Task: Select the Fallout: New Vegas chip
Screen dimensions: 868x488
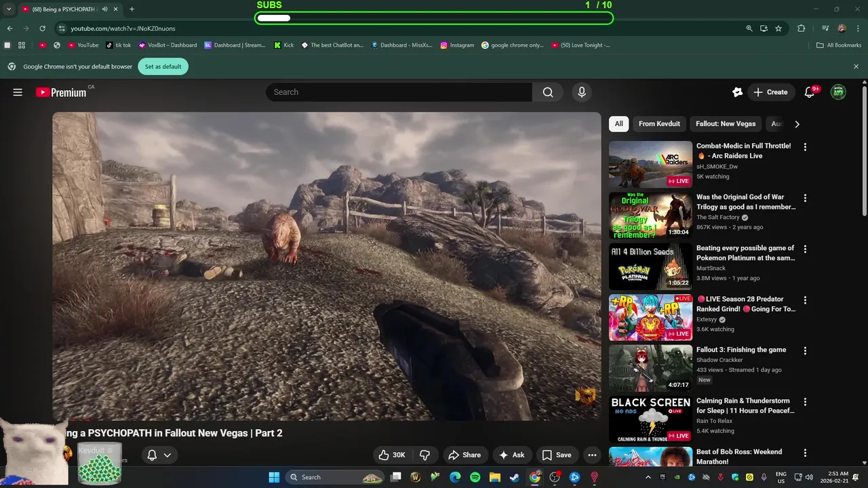Action: tap(726, 124)
